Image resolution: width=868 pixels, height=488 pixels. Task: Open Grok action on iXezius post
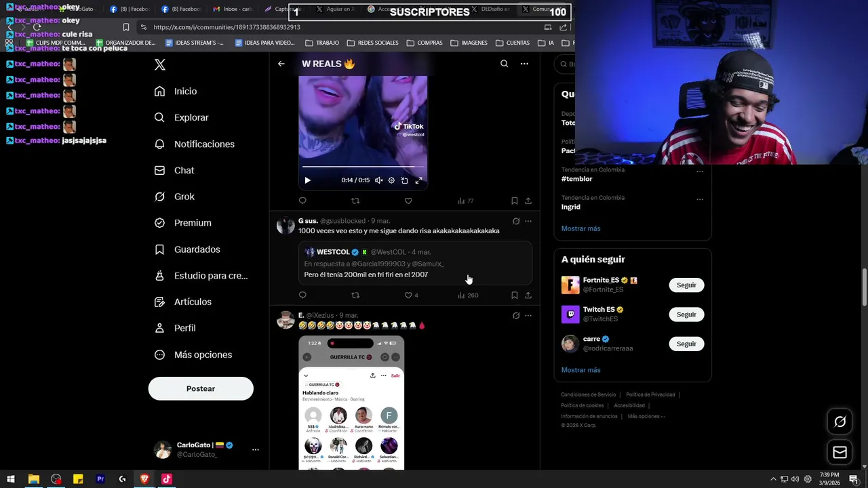tap(516, 316)
